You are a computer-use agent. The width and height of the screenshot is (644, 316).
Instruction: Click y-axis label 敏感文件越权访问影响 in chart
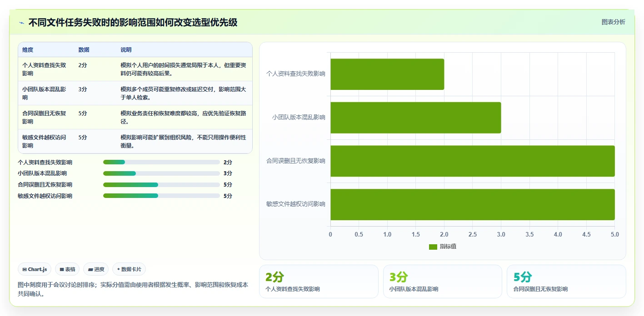coord(296,204)
